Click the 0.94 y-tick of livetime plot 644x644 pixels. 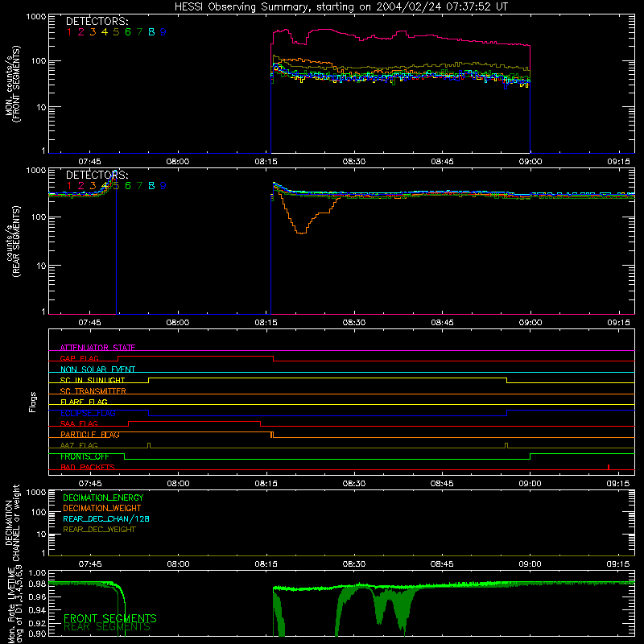pos(38,610)
